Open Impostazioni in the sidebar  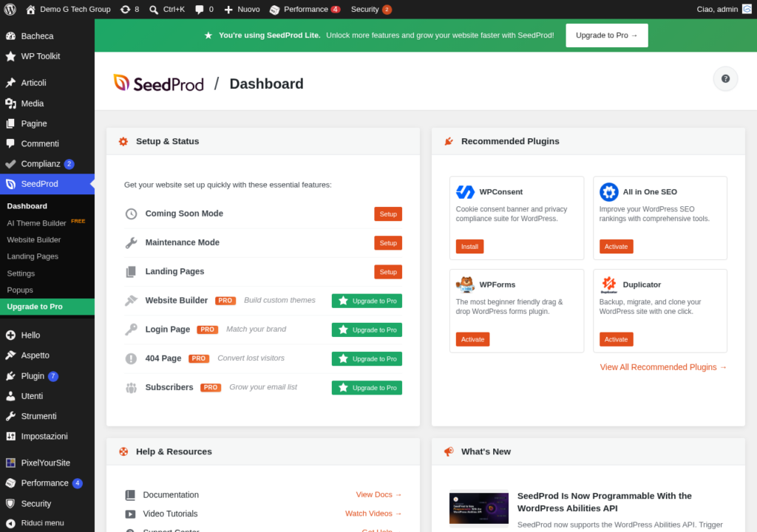(47, 437)
